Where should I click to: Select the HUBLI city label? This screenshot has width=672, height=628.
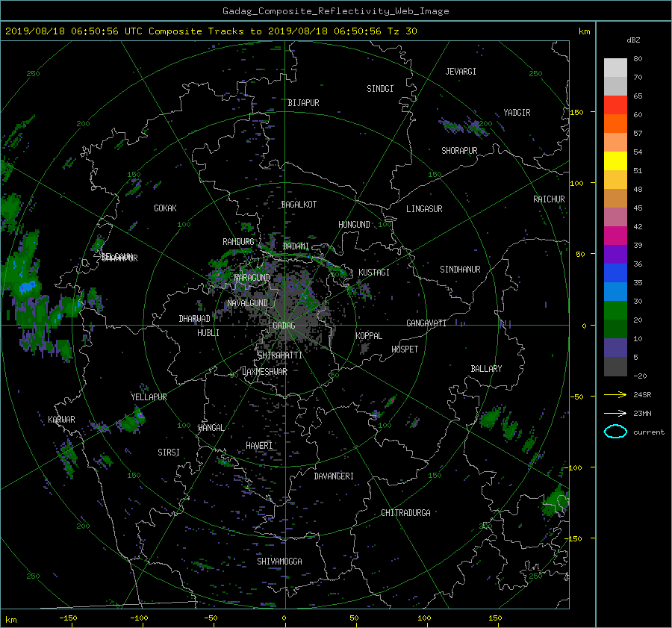point(208,333)
